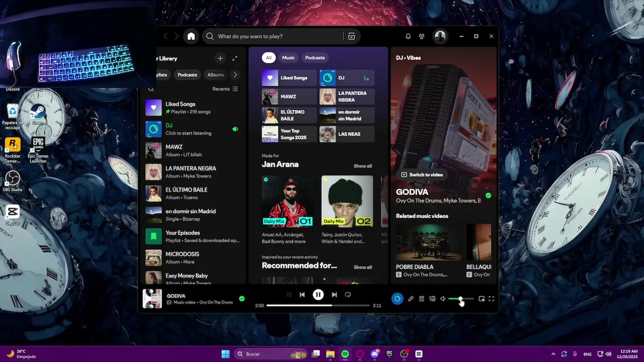Open MICRODOSIS album in library
The width and height of the screenshot is (644, 362).
coord(193,258)
